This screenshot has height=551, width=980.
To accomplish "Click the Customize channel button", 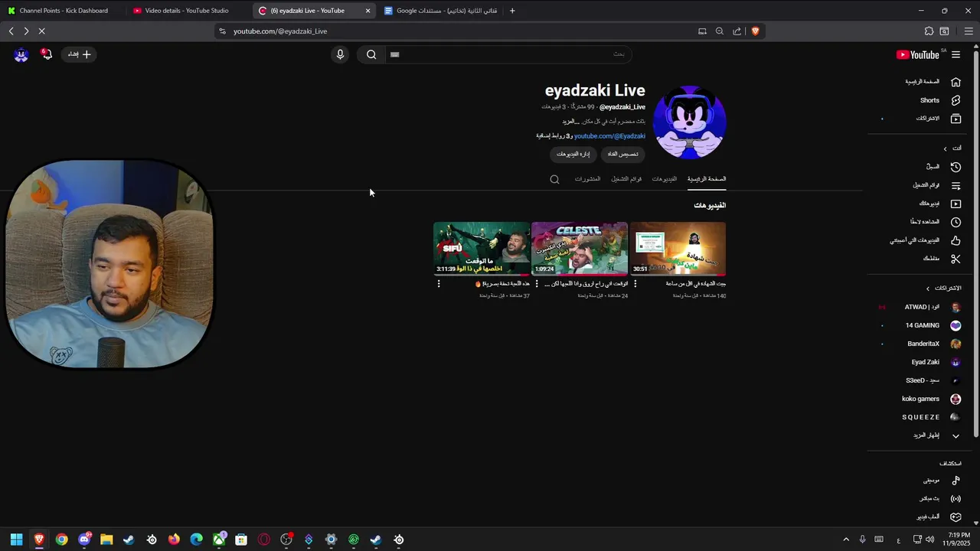I will pyautogui.click(x=623, y=154).
